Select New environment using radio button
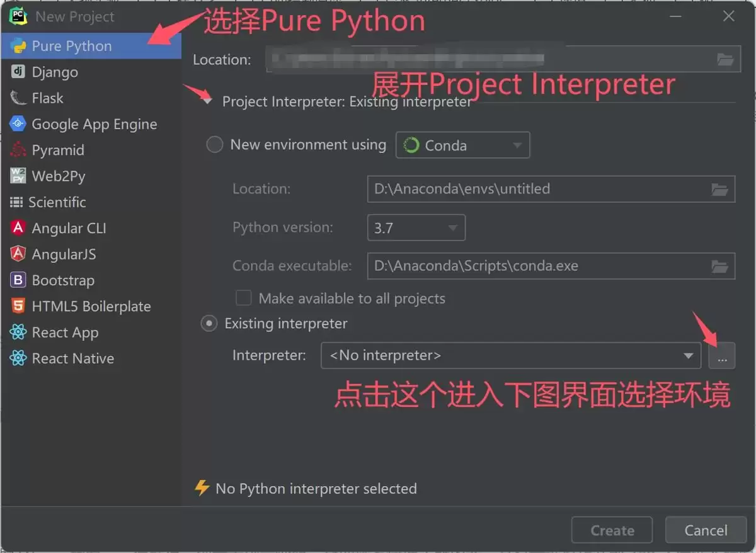Image resolution: width=756 pixels, height=553 pixels. [x=215, y=145]
